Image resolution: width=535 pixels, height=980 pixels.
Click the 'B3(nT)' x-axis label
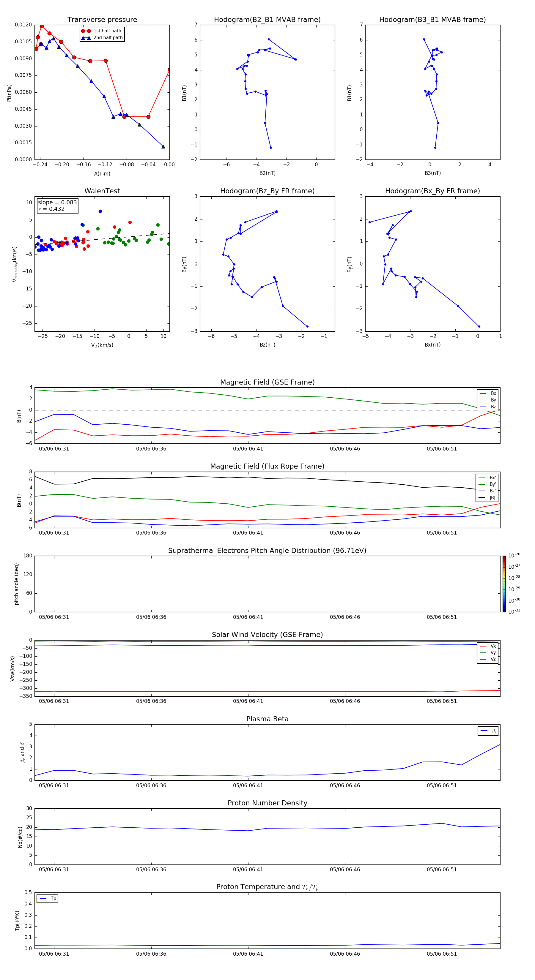click(432, 173)
